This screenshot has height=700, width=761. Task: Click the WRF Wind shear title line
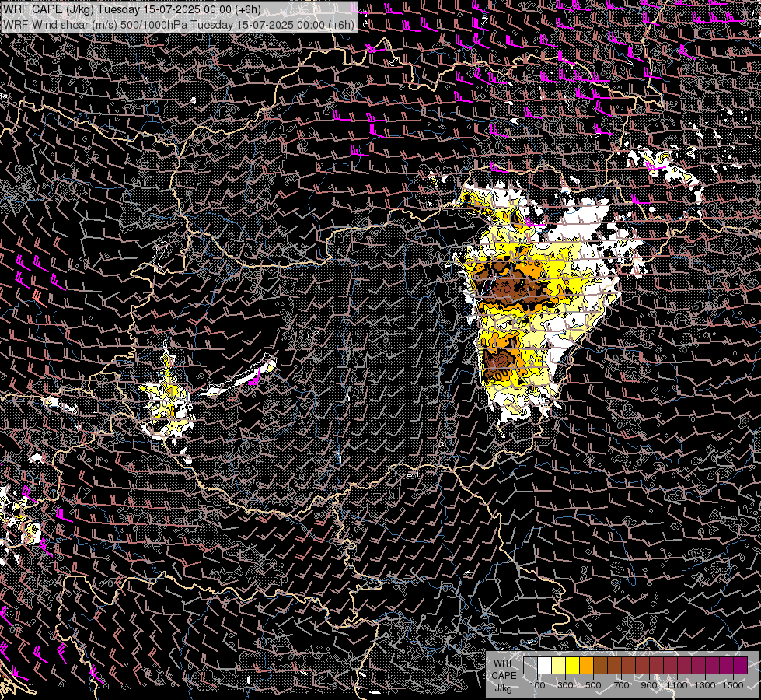click(178, 25)
